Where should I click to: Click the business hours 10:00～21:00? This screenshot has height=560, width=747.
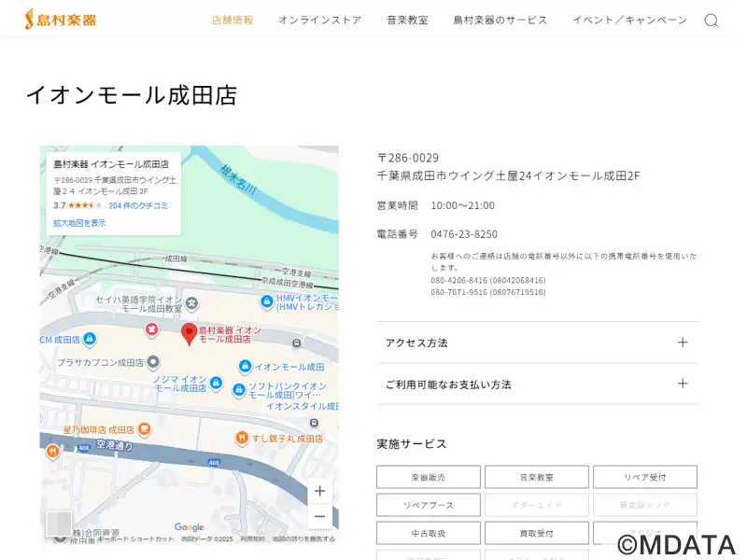click(462, 205)
